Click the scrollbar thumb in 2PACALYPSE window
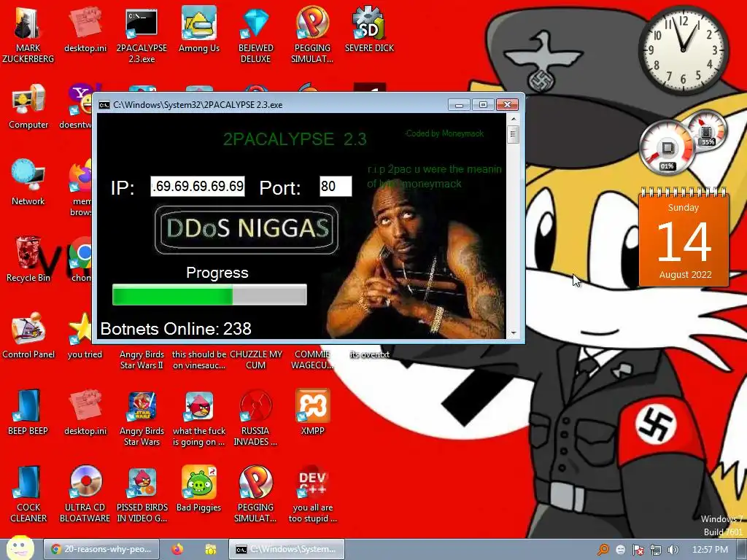 (x=513, y=134)
